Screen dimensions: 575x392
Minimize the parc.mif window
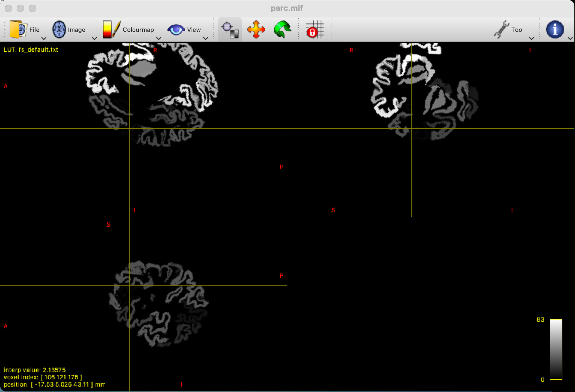click(20, 8)
